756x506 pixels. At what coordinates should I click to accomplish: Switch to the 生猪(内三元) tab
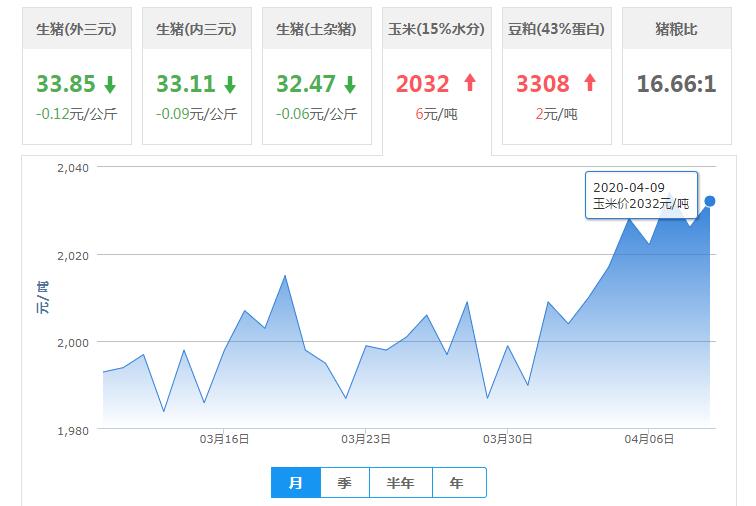click(x=197, y=30)
